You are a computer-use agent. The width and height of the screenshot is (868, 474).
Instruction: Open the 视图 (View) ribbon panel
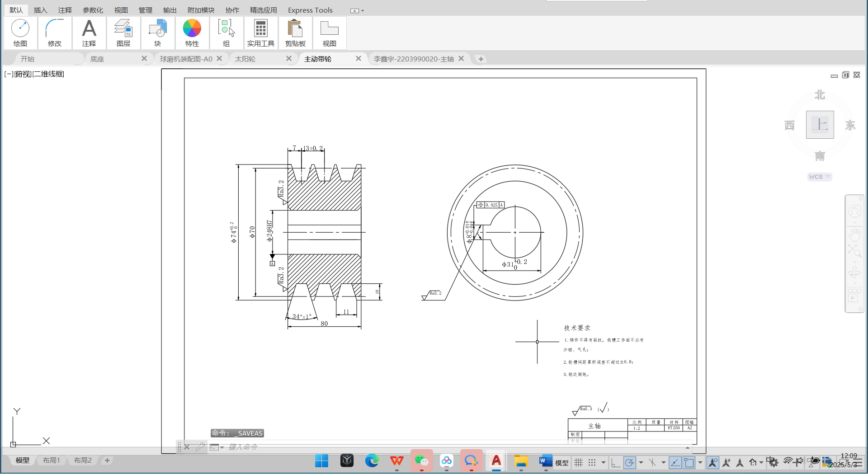point(330,33)
